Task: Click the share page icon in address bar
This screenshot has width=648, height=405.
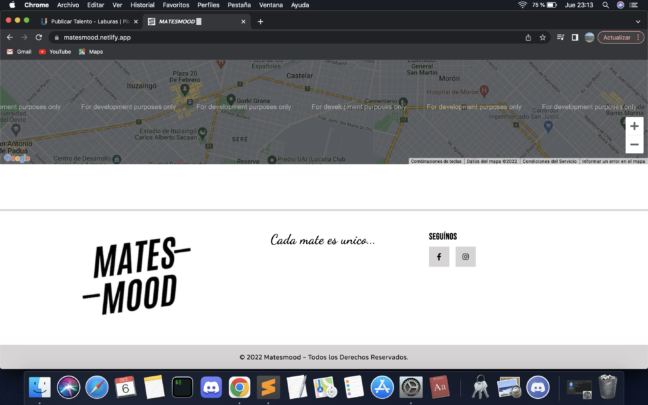Action: (528, 37)
